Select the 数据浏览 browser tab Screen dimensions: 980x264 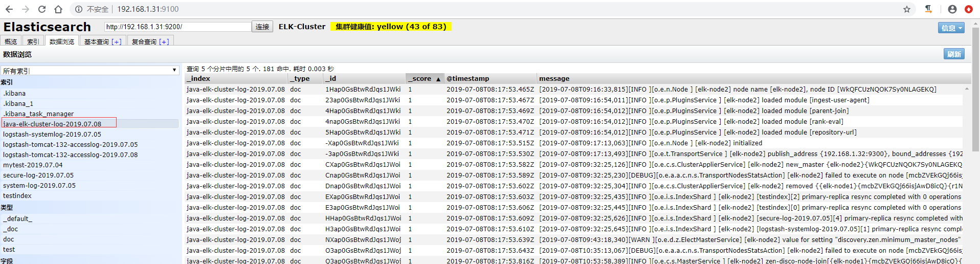click(x=62, y=41)
